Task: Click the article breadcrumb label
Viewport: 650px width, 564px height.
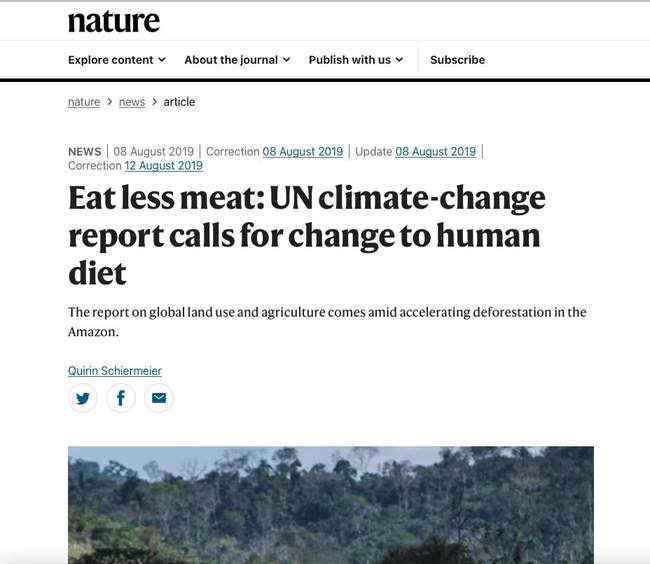Action: tap(179, 102)
